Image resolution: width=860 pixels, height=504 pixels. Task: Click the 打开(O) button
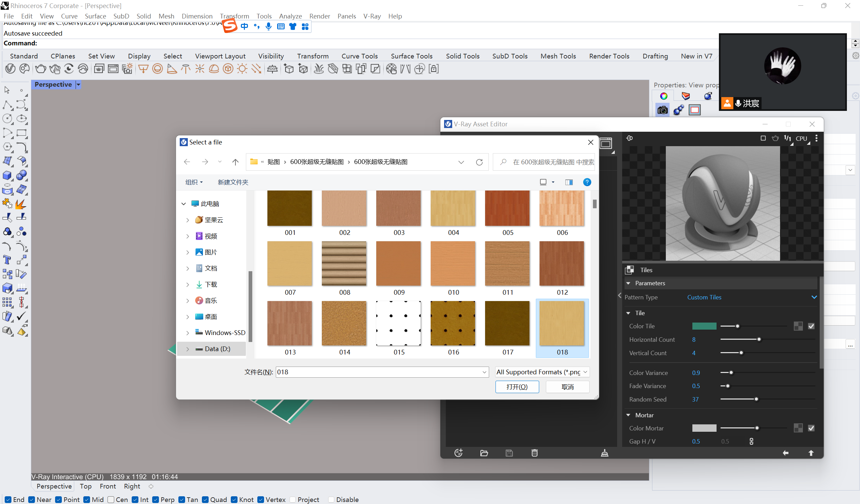[517, 387]
